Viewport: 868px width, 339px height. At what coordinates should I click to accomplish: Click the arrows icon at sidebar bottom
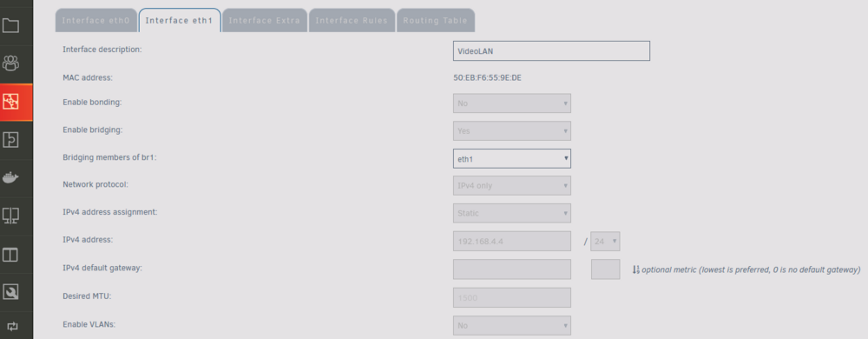tap(11, 326)
